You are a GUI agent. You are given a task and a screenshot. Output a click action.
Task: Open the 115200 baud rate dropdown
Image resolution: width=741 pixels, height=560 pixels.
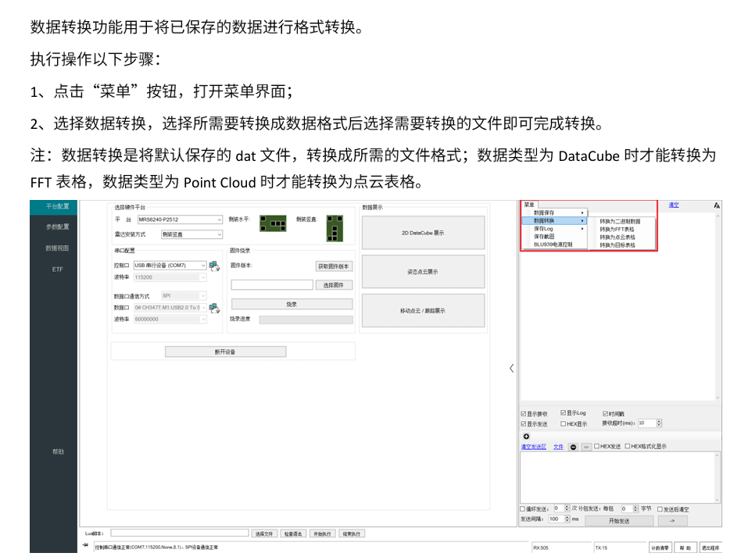[x=170, y=277]
